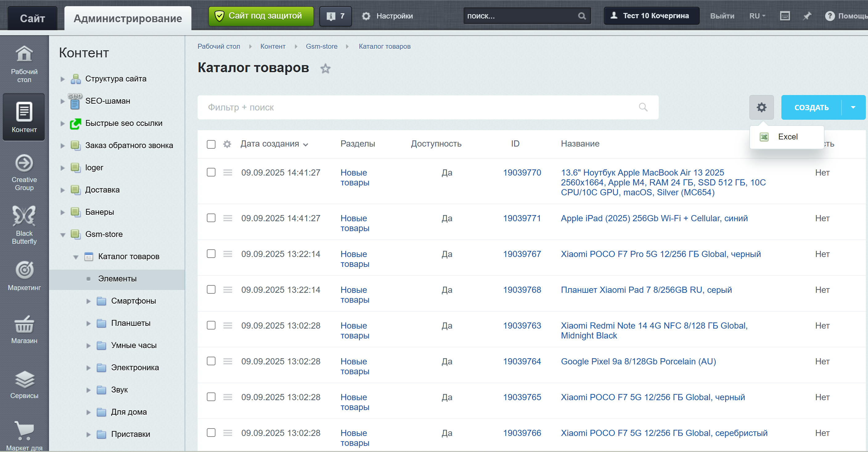
Task: Open the notifications counter showing 7
Action: pyautogui.click(x=335, y=16)
